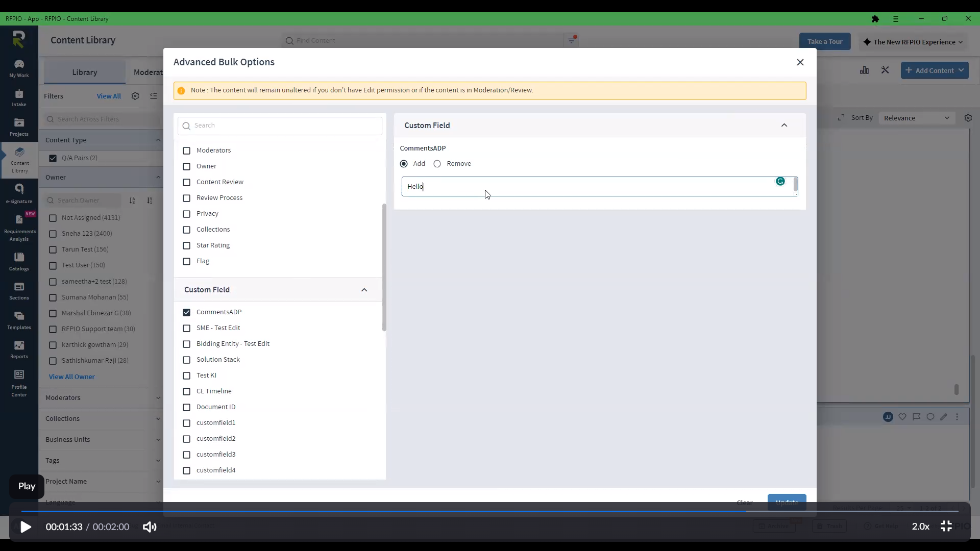Open Requirements Analysis in sidebar
This screenshot has width=980, height=551.
(19, 227)
